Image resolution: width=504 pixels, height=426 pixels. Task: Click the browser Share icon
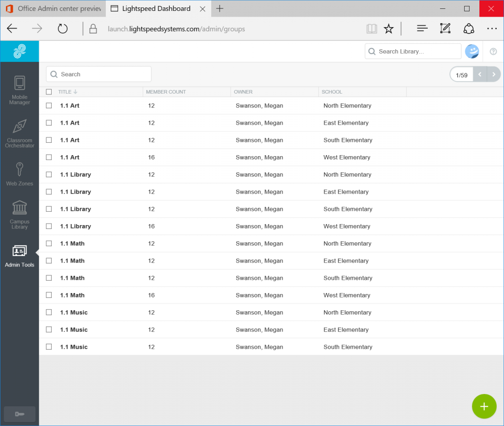(469, 29)
